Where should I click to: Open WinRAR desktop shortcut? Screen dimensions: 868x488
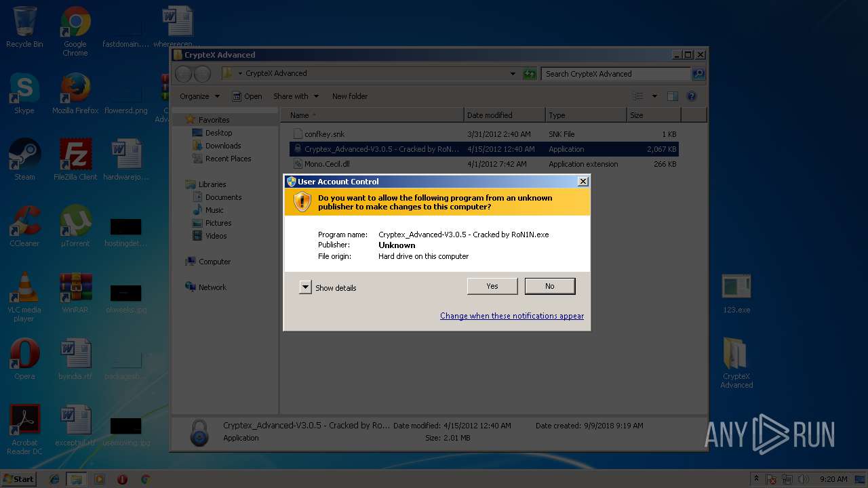(x=75, y=293)
